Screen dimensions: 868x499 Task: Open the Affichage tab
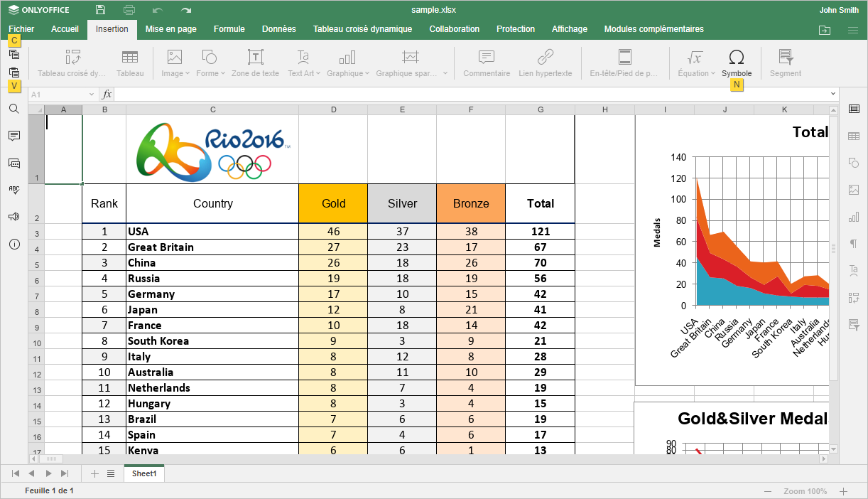570,29
